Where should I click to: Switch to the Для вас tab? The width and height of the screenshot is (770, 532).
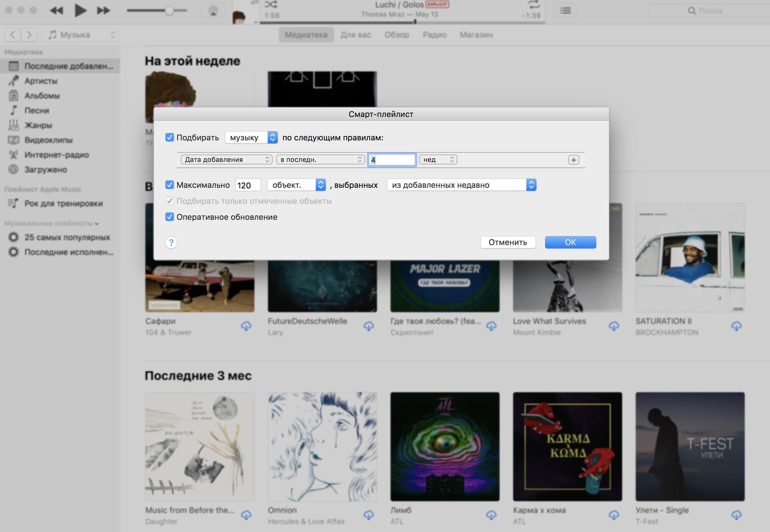click(355, 35)
